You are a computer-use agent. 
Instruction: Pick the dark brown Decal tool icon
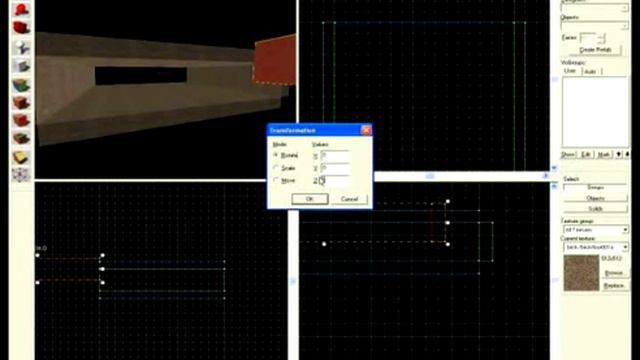point(21,139)
